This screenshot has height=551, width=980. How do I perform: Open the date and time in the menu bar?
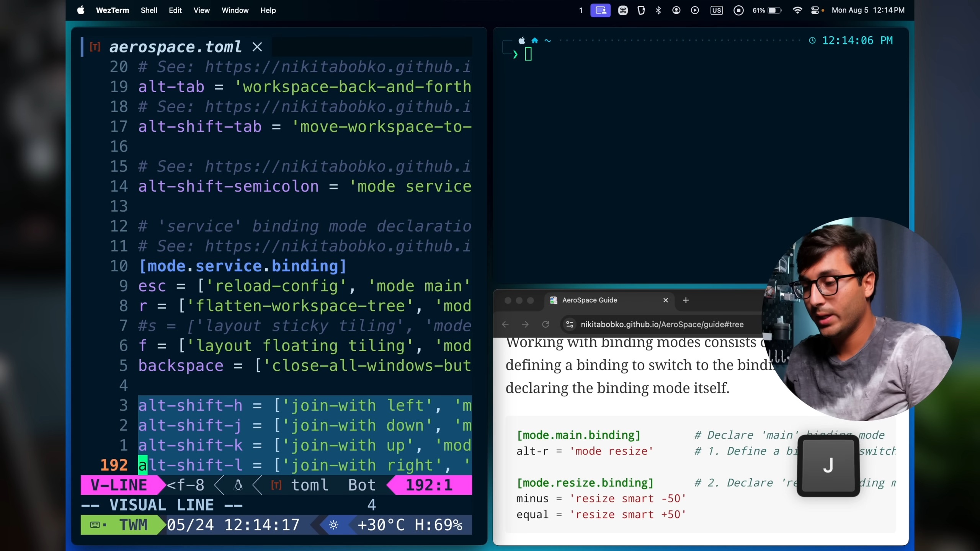868,10
